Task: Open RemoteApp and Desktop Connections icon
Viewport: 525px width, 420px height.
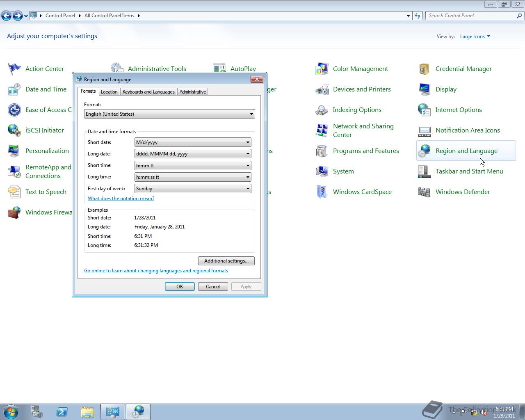Action: [14, 171]
